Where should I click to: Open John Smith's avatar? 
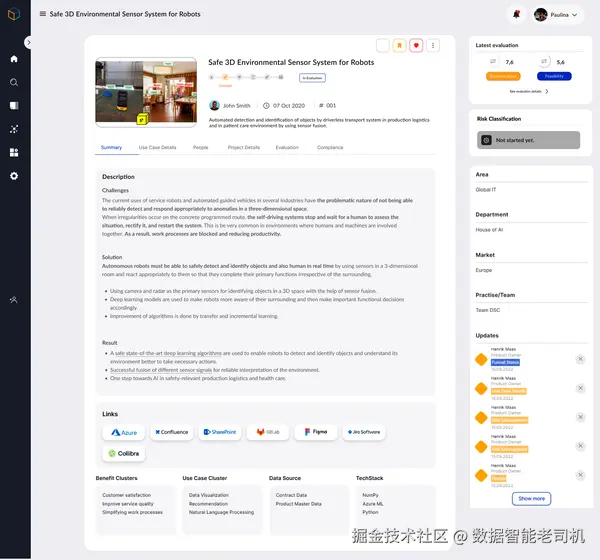(x=214, y=105)
